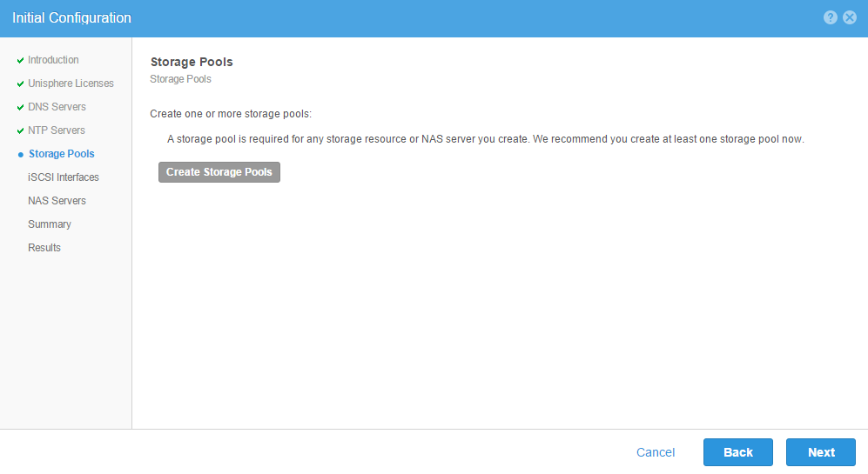868x474 pixels.
Task: Click the Introduction green checkmark icon
Action: click(x=21, y=60)
